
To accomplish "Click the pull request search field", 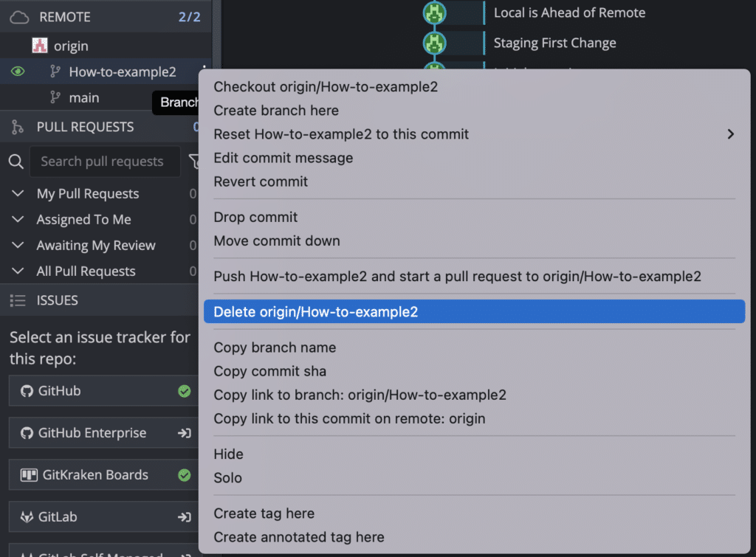I will [105, 161].
